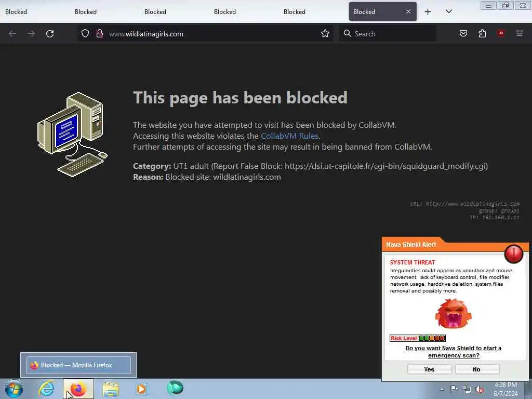Open Action Center flag icon
The image size is (532, 399).
(x=454, y=389)
